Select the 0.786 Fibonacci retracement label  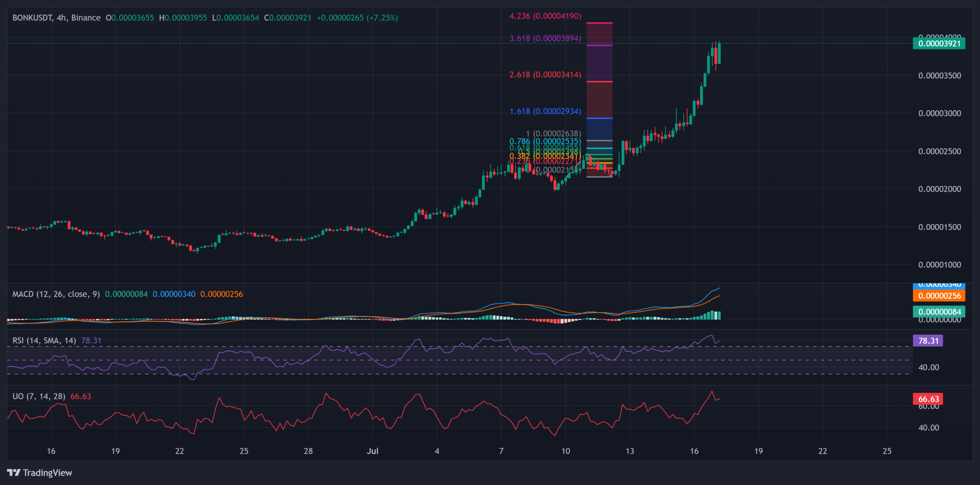point(545,141)
